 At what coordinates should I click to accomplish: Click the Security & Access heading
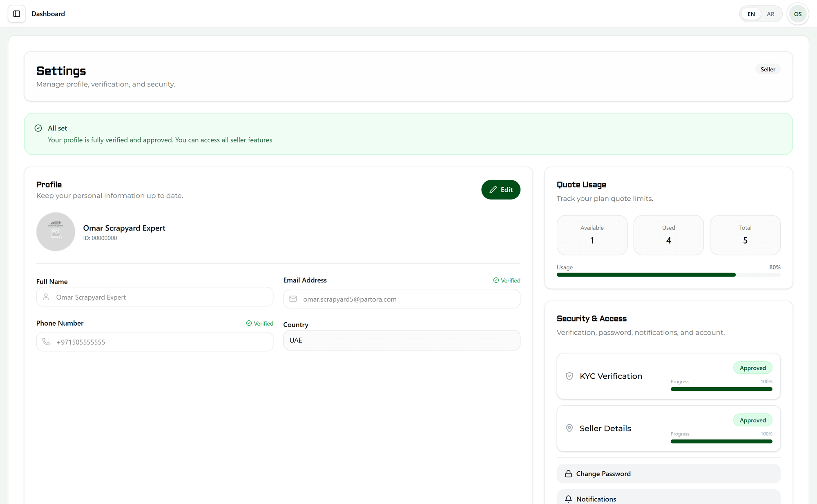coord(592,318)
